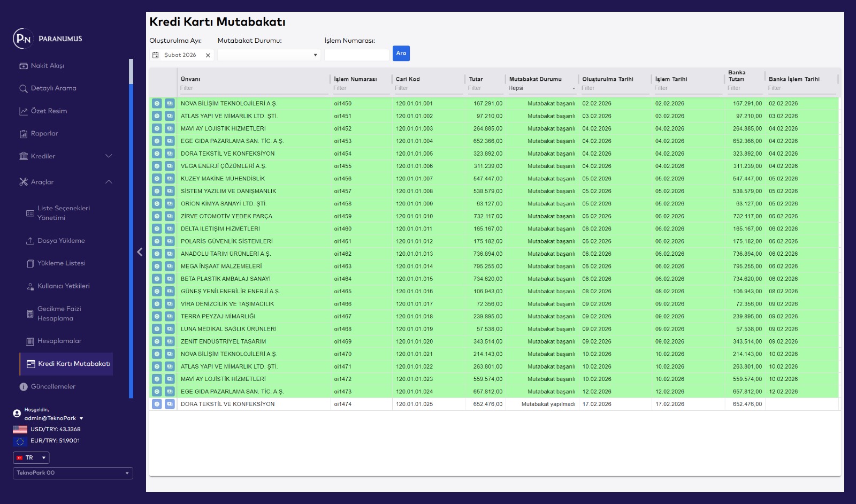The image size is (856, 504).
Task: Collapse the Araçlar menu section
Action: pyautogui.click(x=109, y=182)
